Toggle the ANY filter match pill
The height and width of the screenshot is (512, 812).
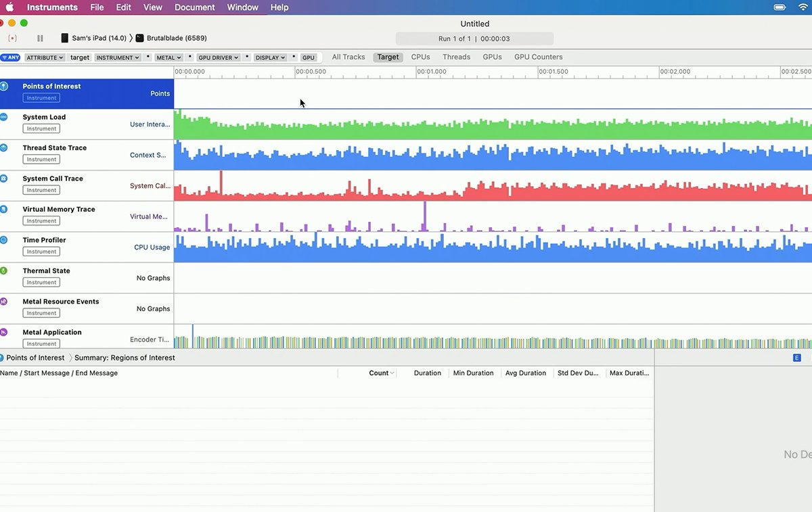click(x=10, y=57)
